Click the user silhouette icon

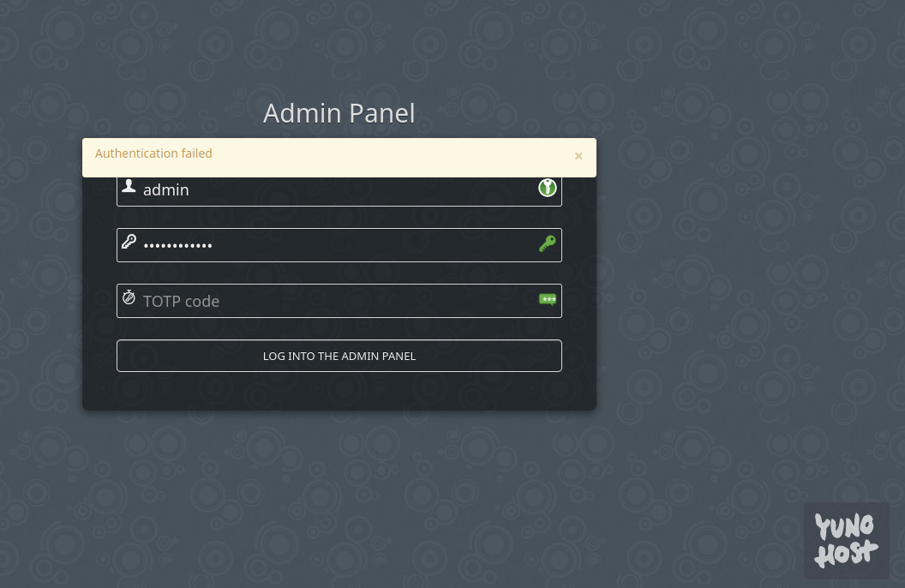(129, 186)
